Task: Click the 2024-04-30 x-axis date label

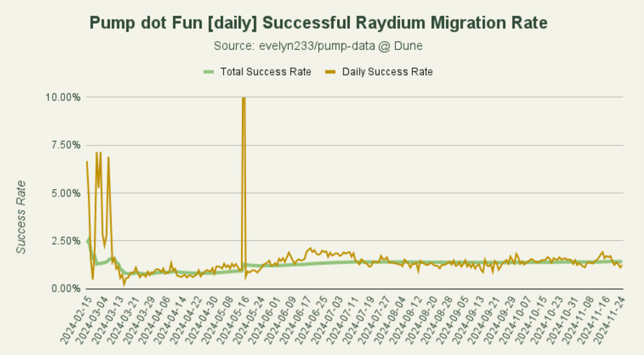Action: pos(201,320)
